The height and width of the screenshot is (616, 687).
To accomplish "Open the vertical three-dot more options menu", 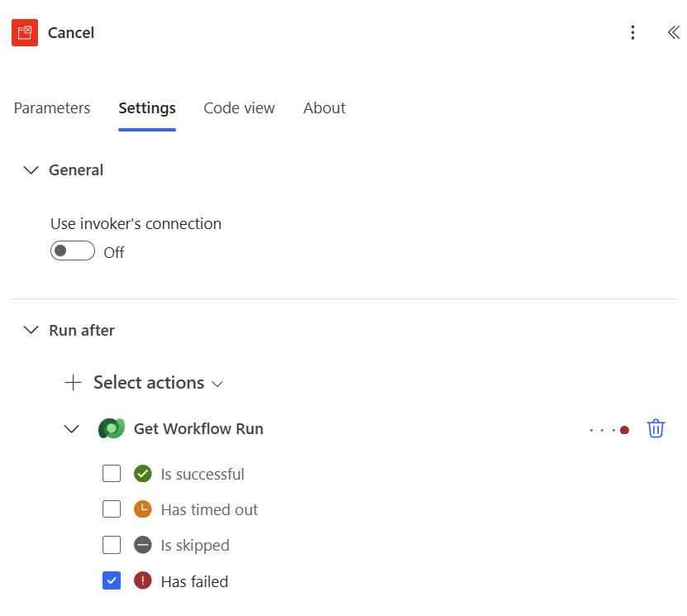I will 632,32.
